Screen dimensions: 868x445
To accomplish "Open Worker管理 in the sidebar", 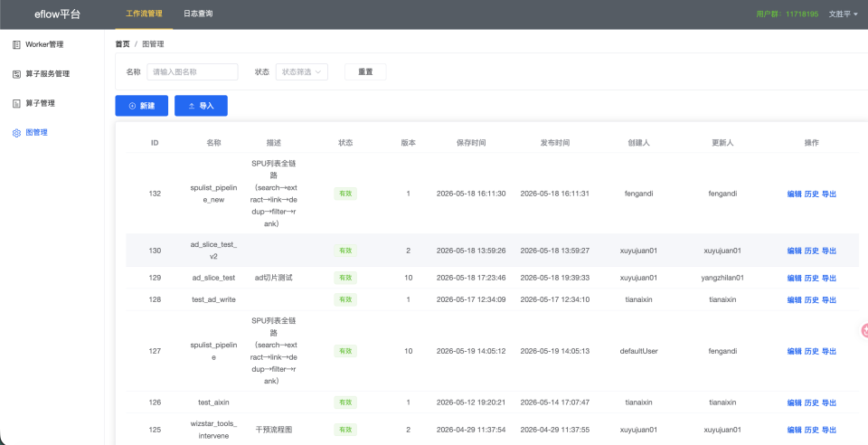I will (44, 44).
